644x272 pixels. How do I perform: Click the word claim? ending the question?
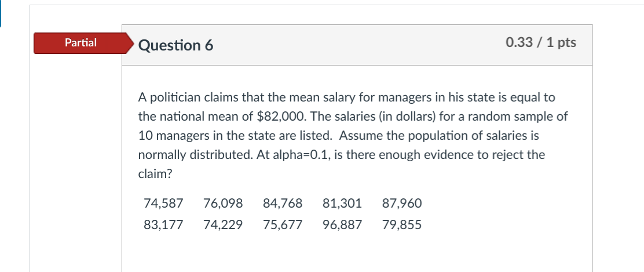[x=155, y=174]
